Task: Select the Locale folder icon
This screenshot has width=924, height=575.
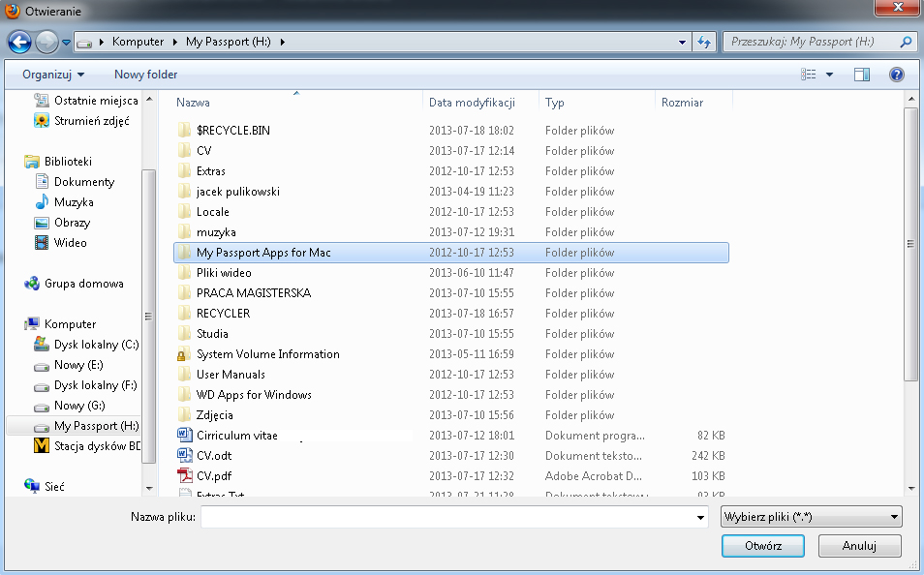Action: tap(184, 211)
